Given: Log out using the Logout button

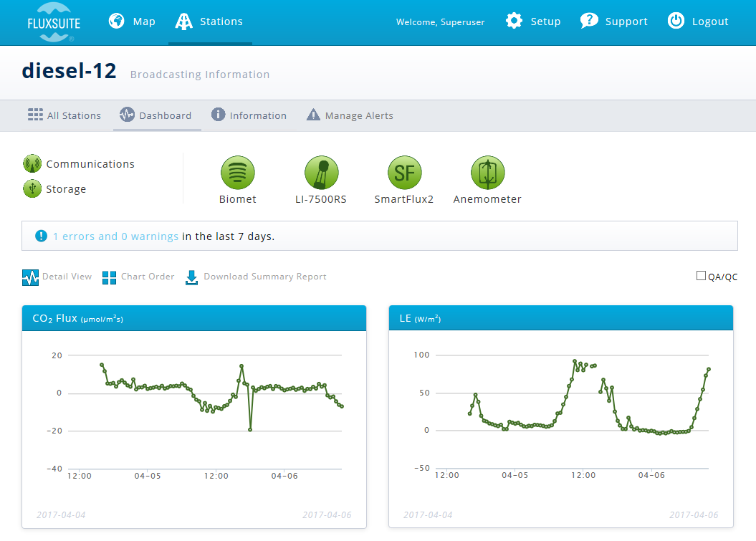Looking at the screenshot, I should (x=698, y=21).
